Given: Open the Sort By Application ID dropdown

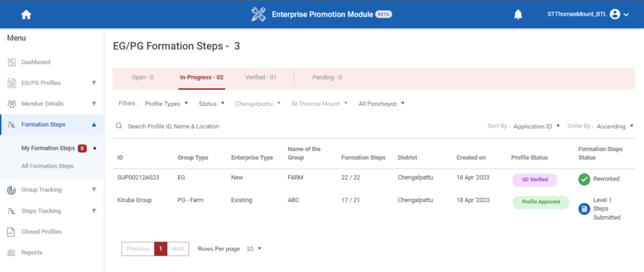Looking at the screenshot, I should click(x=536, y=127).
